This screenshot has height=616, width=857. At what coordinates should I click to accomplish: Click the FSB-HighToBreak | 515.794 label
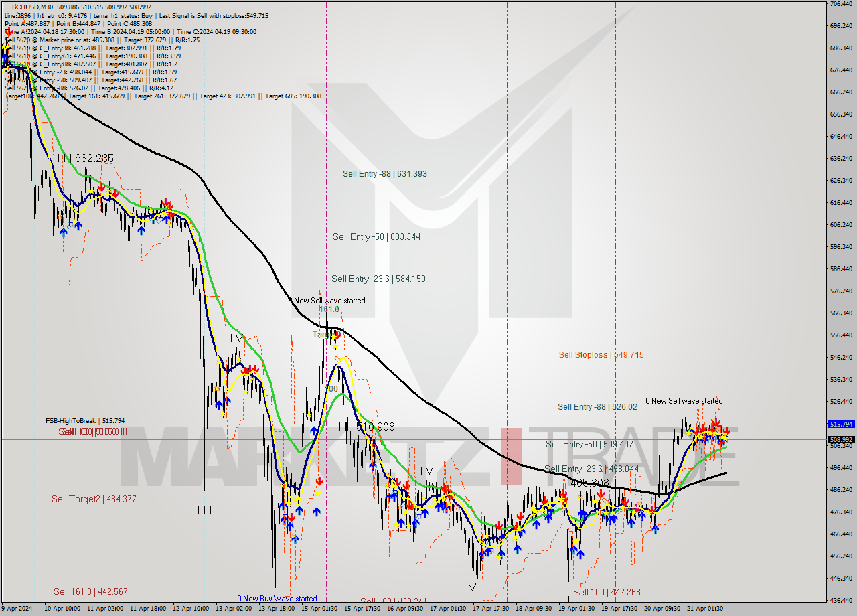click(x=85, y=421)
